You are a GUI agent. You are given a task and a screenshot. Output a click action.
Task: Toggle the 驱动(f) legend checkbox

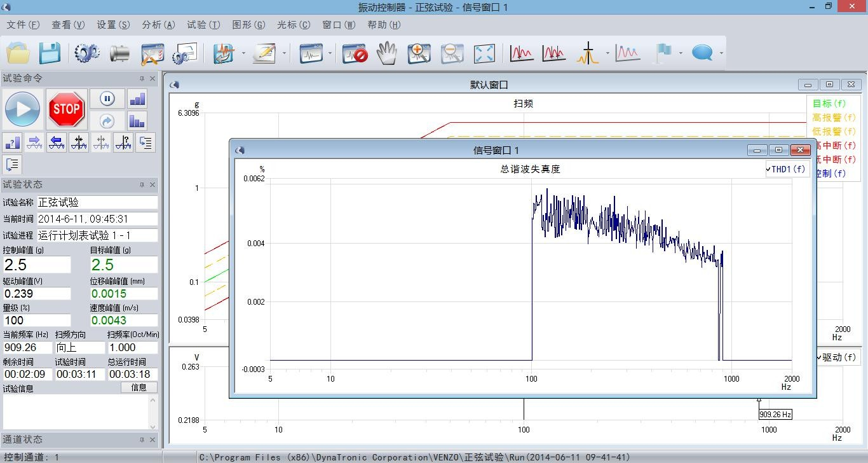click(x=820, y=357)
